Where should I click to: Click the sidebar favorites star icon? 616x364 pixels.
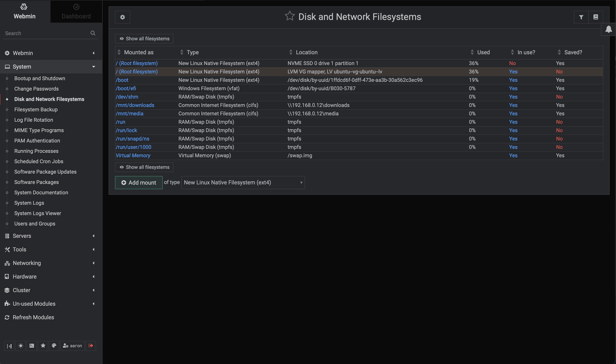(43, 346)
